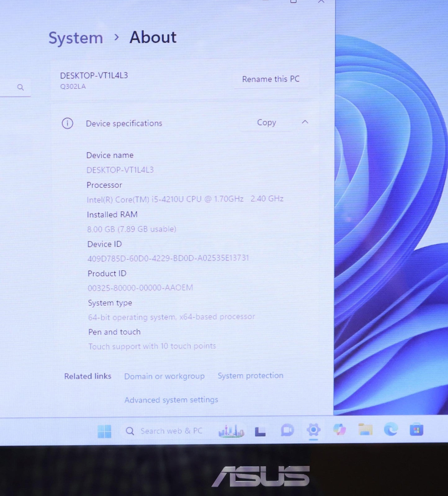
Task: Click the city skyline search highlight icon
Action: pos(231,431)
